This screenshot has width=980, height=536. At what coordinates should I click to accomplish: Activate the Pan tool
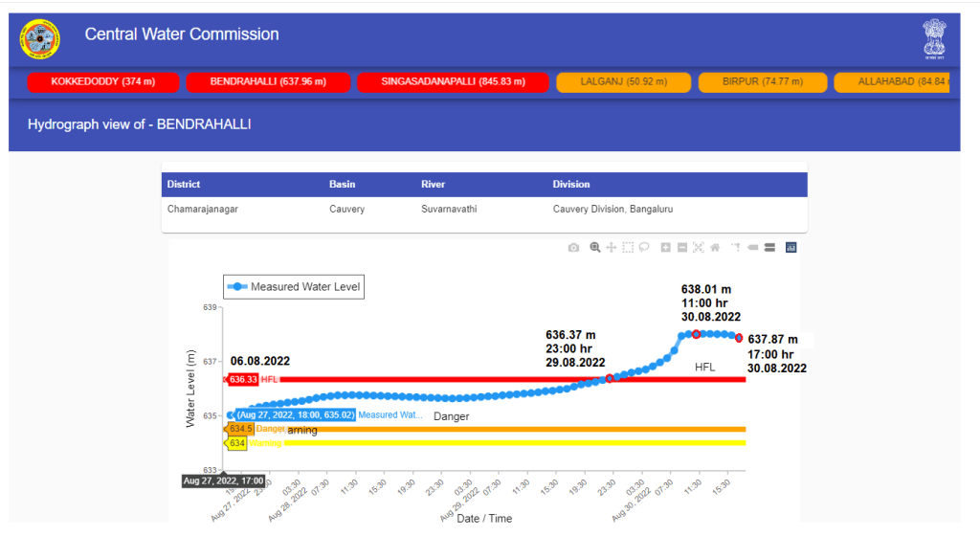pos(611,248)
